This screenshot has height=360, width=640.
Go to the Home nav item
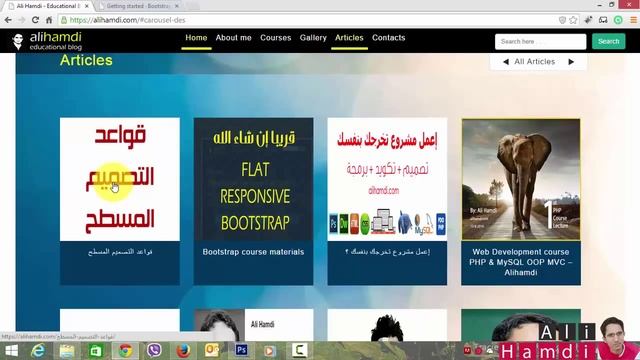click(x=196, y=38)
